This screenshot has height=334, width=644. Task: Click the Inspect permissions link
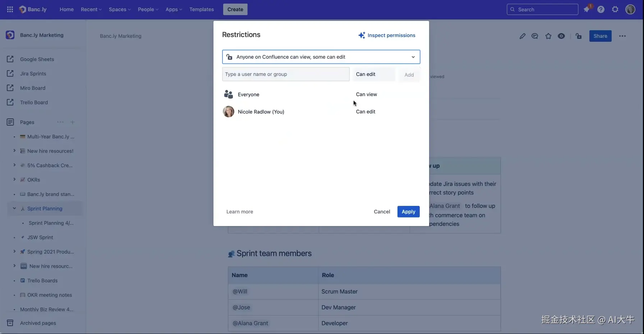tap(391, 35)
